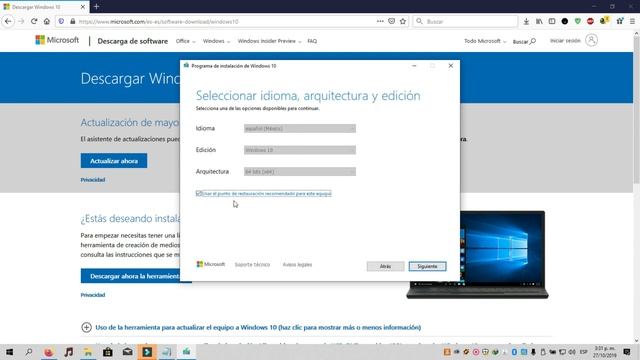
Task: Open the Edición dropdown
Action: pos(300,150)
